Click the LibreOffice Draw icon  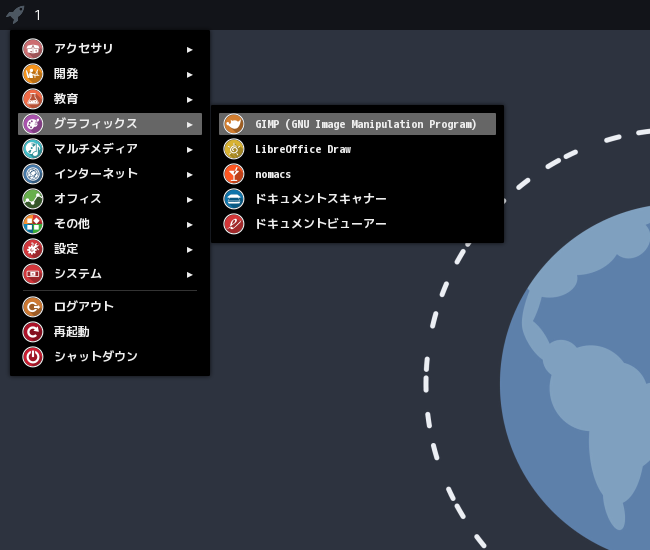[x=234, y=149]
